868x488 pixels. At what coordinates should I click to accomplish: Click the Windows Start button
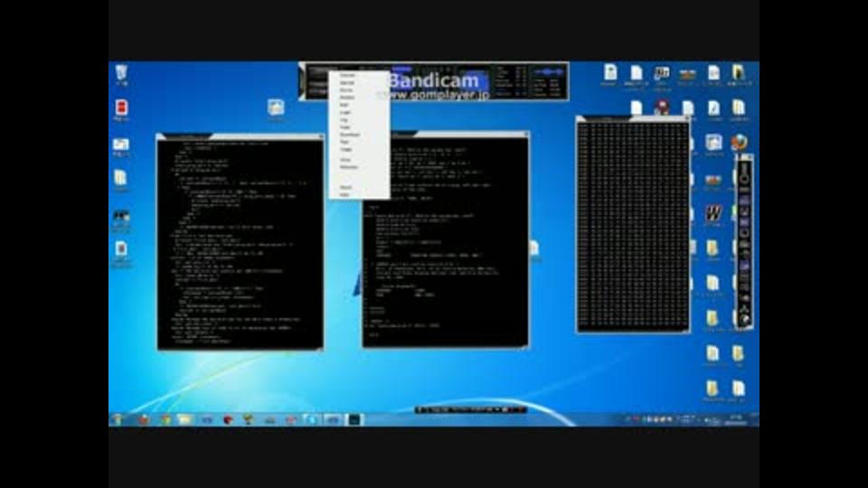[x=118, y=420]
